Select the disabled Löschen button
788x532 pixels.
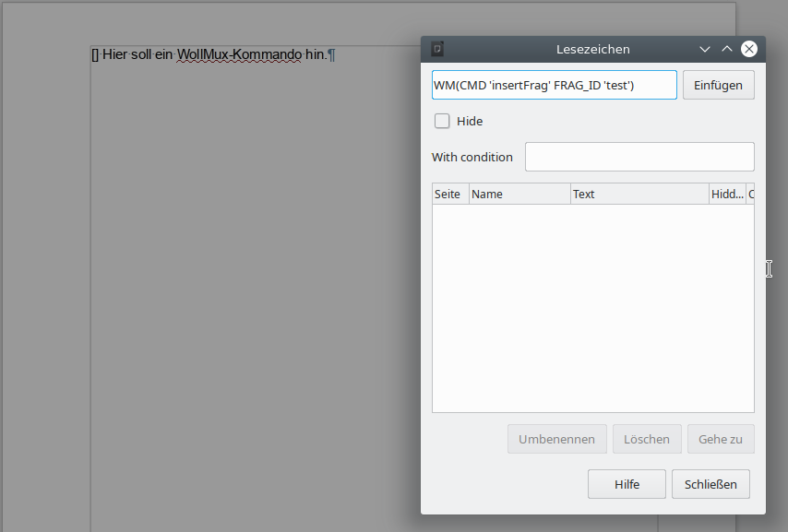pos(647,438)
